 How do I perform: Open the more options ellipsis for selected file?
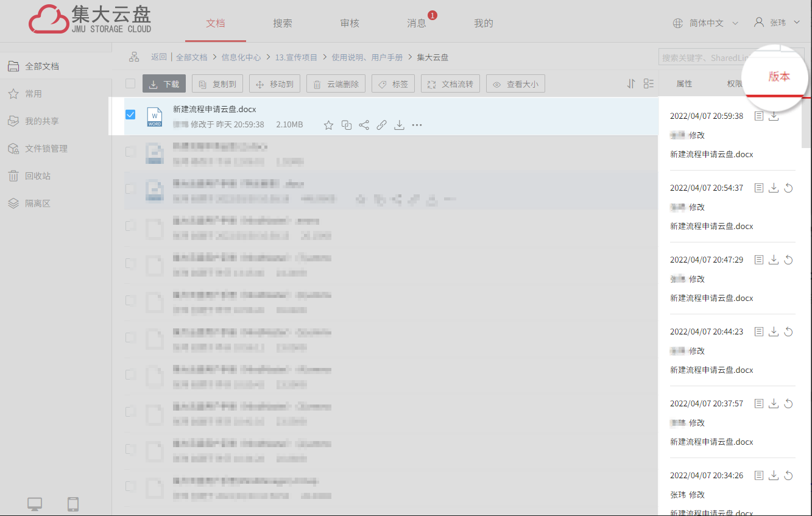pyautogui.click(x=417, y=125)
